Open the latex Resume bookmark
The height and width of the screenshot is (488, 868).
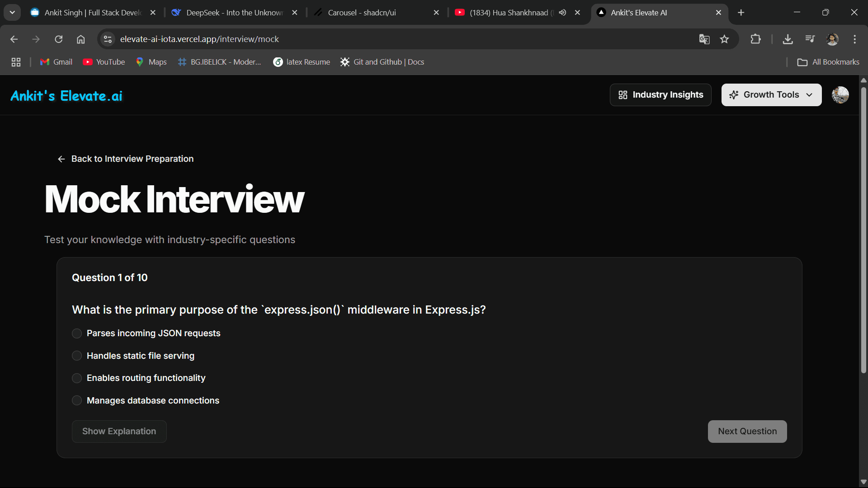coord(302,62)
